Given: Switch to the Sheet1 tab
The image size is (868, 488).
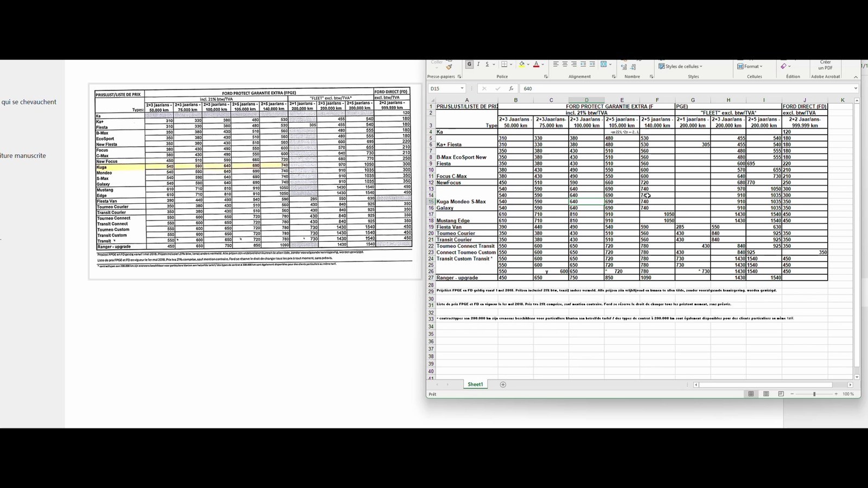Looking at the screenshot, I should click(x=475, y=384).
